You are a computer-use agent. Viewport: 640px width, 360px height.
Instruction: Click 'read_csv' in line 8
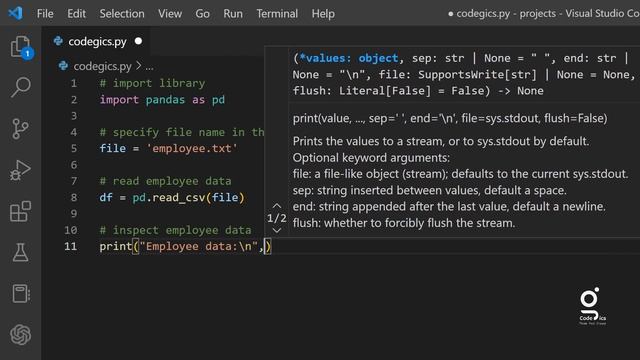click(178, 198)
